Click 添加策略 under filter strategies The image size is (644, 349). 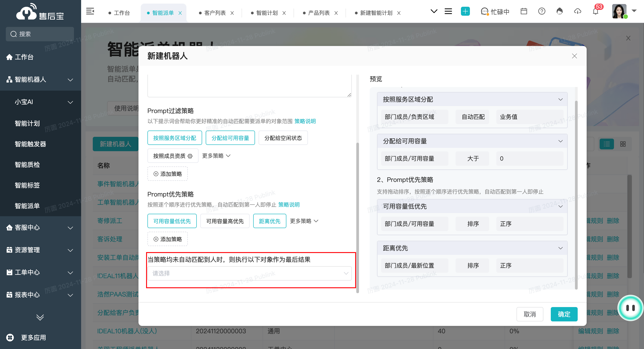click(168, 174)
